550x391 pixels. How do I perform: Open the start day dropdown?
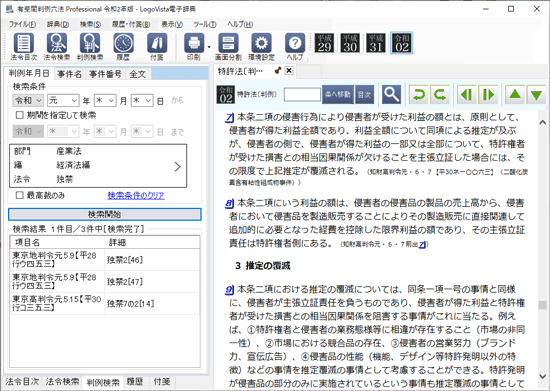[142, 101]
